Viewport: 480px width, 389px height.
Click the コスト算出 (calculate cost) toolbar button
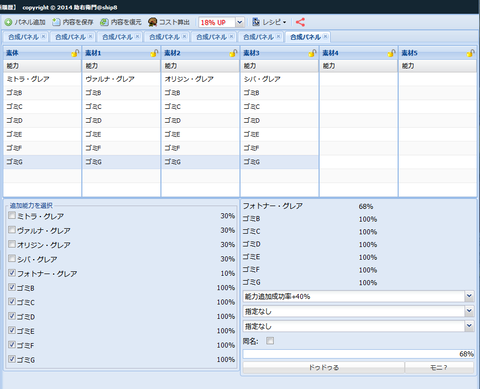tap(169, 22)
